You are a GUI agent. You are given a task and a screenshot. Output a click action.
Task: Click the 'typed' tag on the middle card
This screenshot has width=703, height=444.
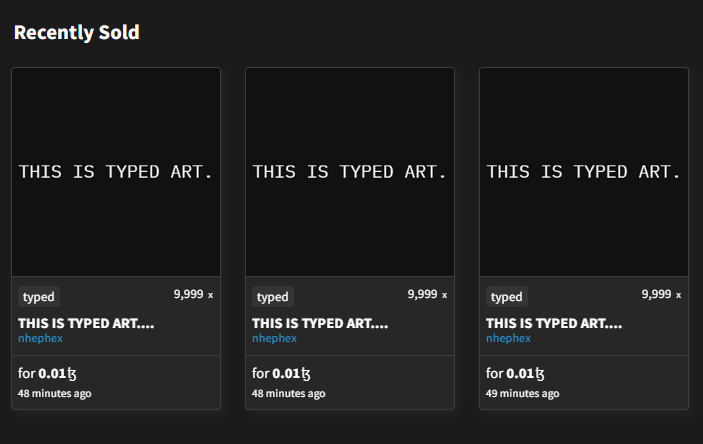[273, 297]
